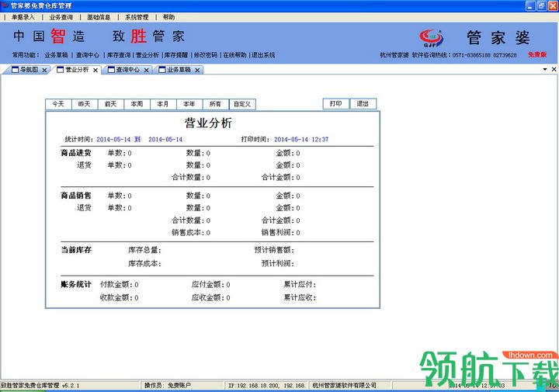Viewport: 559px width, 392px height.
Task: Open the 基础信息 menu
Action: click(x=99, y=17)
